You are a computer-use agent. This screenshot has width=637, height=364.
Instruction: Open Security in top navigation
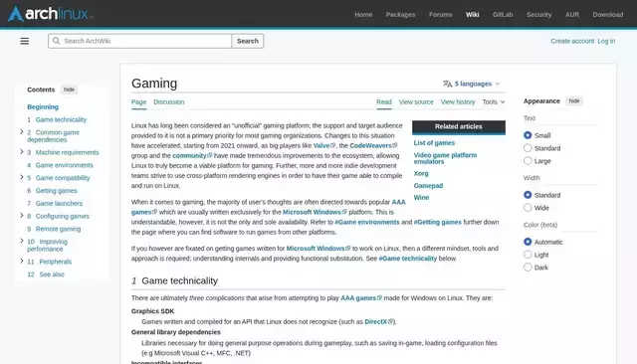(539, 15)
